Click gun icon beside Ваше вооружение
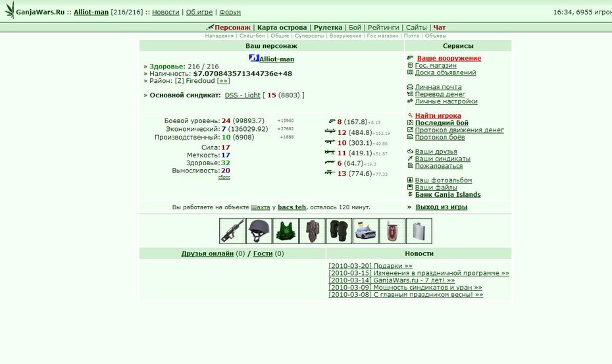The width and height of the screenshot is (612, 364). [410, 58]
